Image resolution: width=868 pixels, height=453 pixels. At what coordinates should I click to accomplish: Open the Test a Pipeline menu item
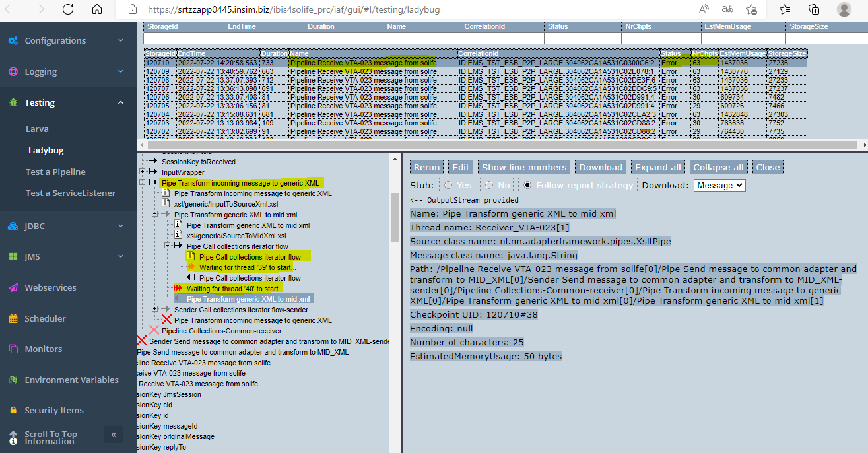[x=55, y=172]
